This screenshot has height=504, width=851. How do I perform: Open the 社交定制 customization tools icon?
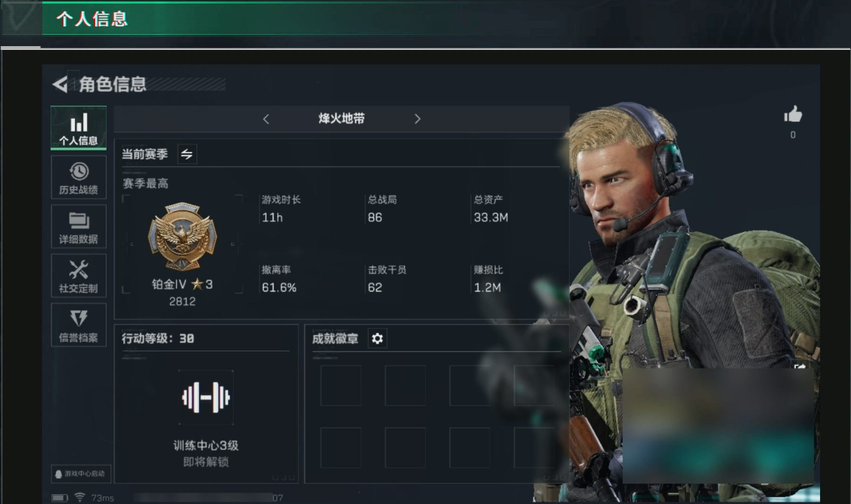(x=79, y=276)
